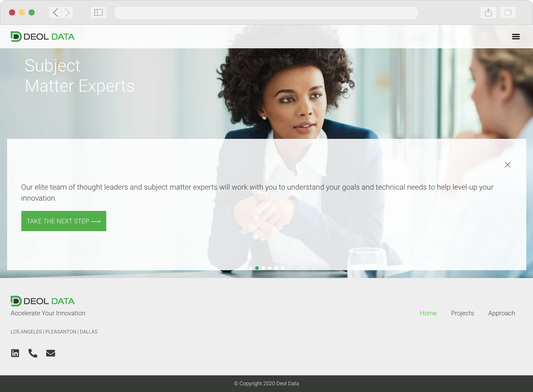533x392 pixels.
Task: Select the third carousel slide dot
Action: click(263, 268)
